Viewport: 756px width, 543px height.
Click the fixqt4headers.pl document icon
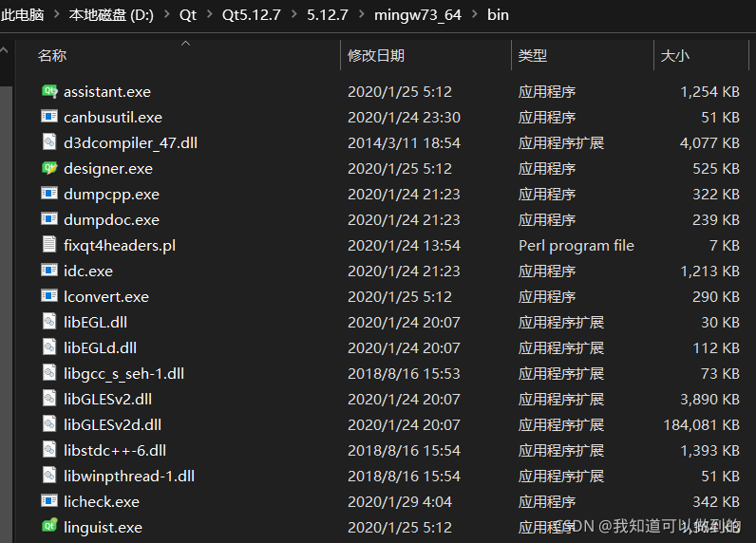[49, 244]
